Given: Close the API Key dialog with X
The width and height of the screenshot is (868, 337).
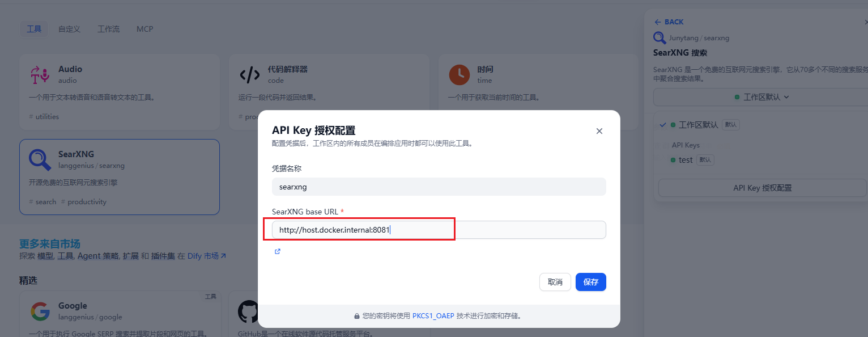Looking at the screenshot, I should 599,131.
